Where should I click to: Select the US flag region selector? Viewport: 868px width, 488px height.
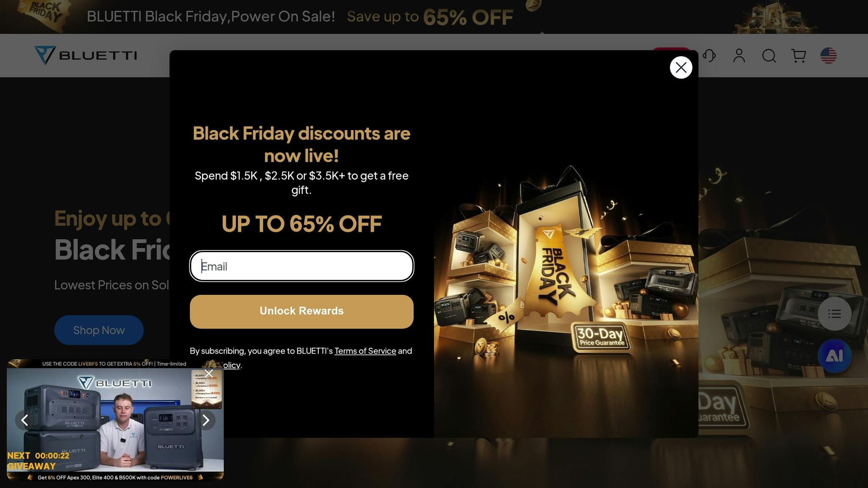tap(828, 55)
